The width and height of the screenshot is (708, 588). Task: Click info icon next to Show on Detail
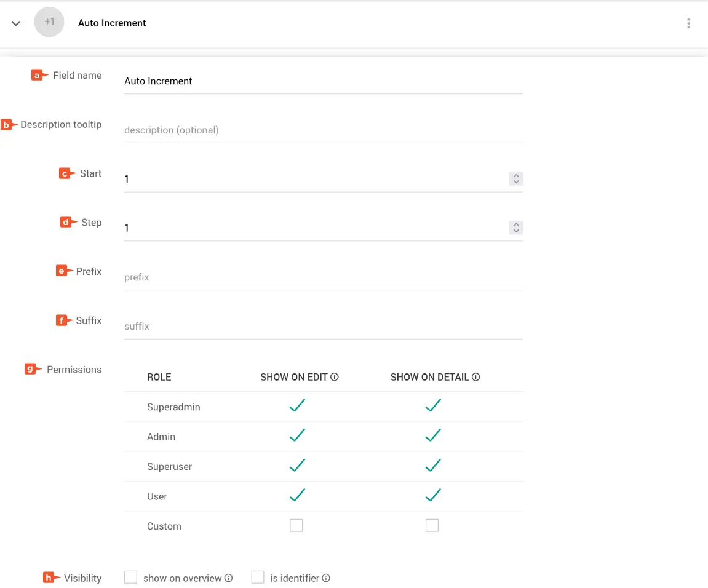pos(476,377)
